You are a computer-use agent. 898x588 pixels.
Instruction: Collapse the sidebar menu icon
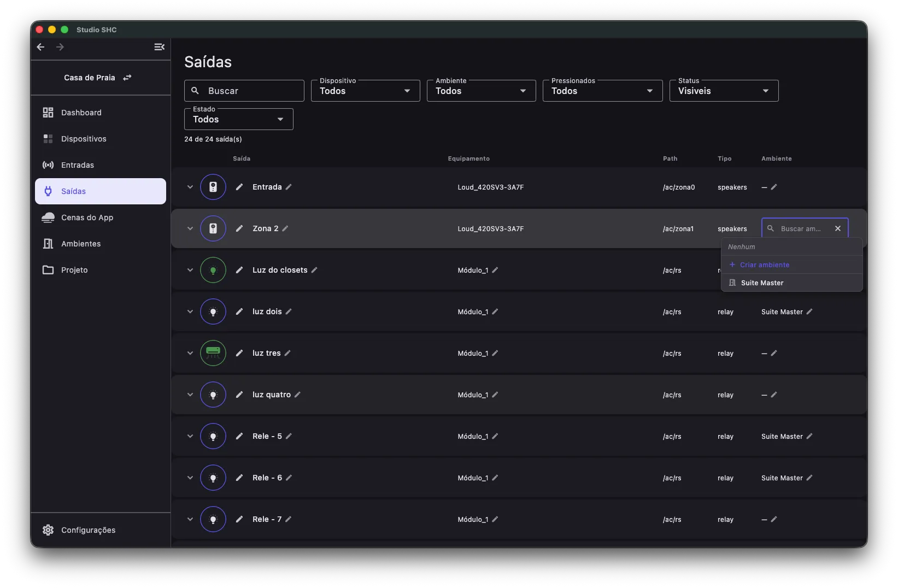[159, 47]
